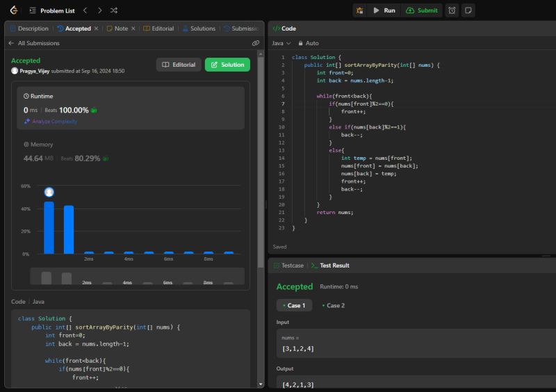Screen dimensions: 556x392
Task: Click the green Solution button
Action: 227,65
